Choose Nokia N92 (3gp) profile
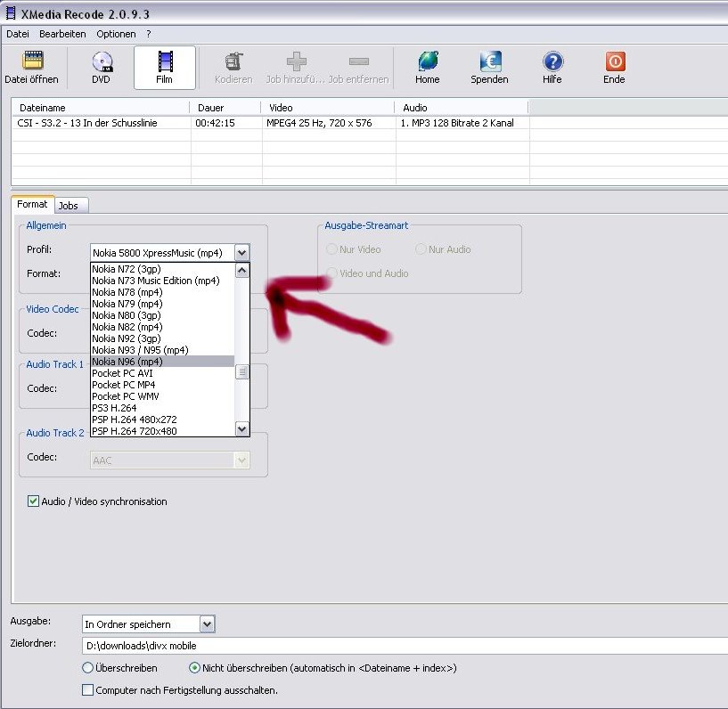Viewport: 728px width, 709px height. pos(162,338)
